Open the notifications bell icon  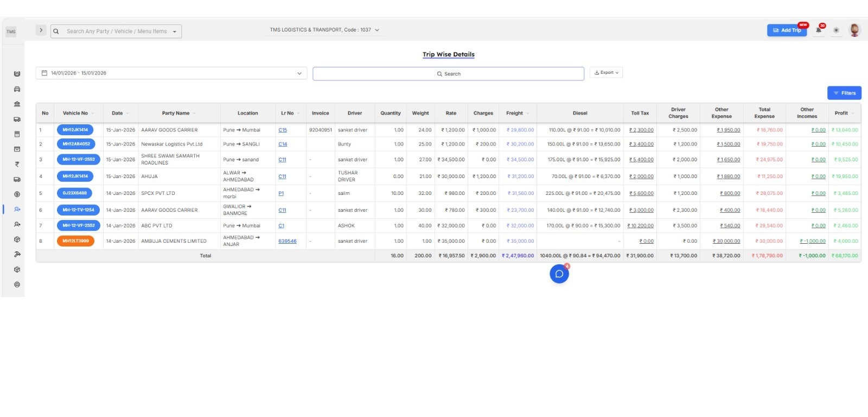[x=819, y=30]
